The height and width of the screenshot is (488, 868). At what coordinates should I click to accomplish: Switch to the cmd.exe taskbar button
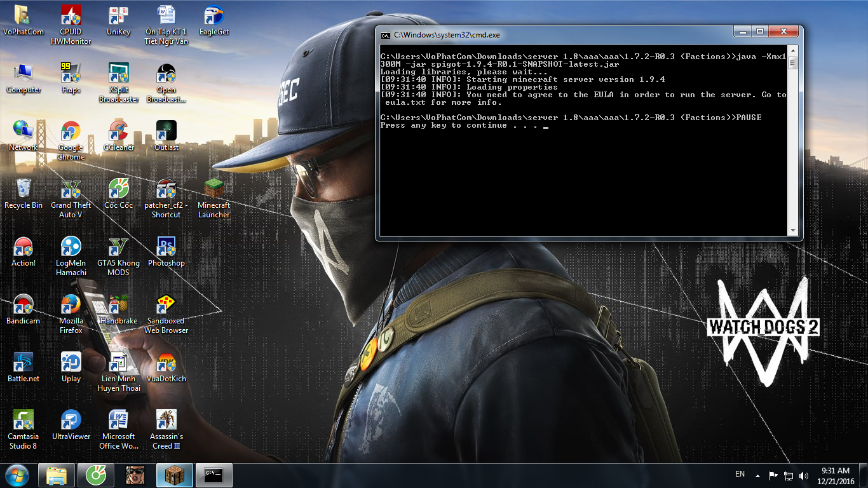tap(214, 475)
